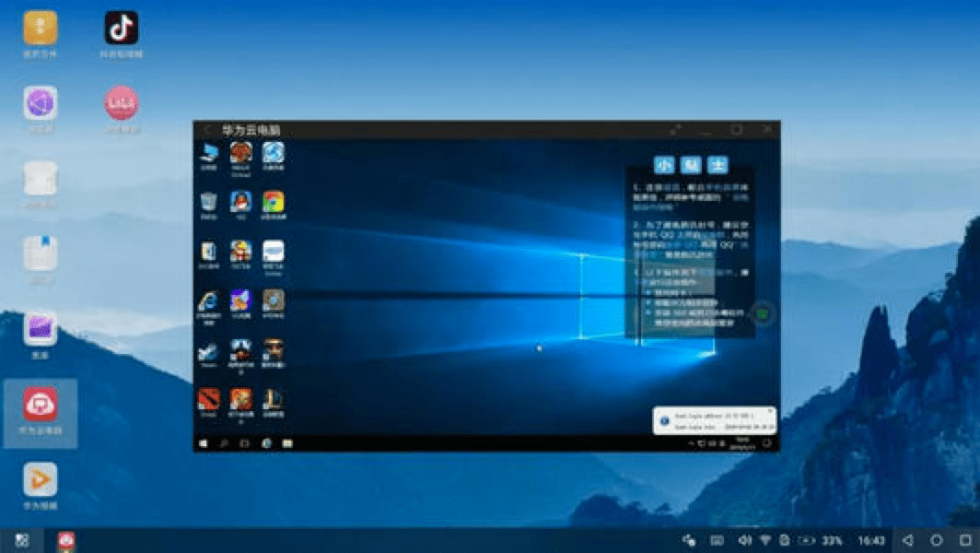Open the TikTok (Douyin) desktop icon
This screenshot has height=553, width=980.
click(122, 29)
